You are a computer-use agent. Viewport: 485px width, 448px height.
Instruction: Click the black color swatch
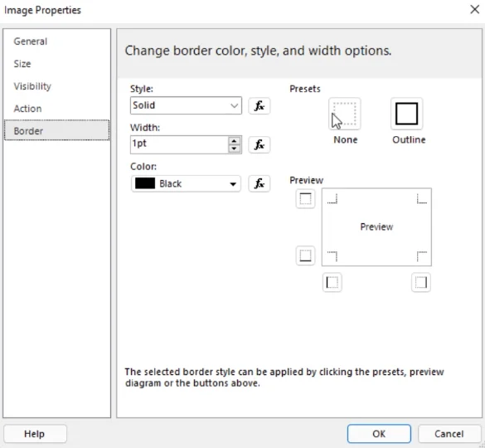pyautogui.click(x=145, y=183)
